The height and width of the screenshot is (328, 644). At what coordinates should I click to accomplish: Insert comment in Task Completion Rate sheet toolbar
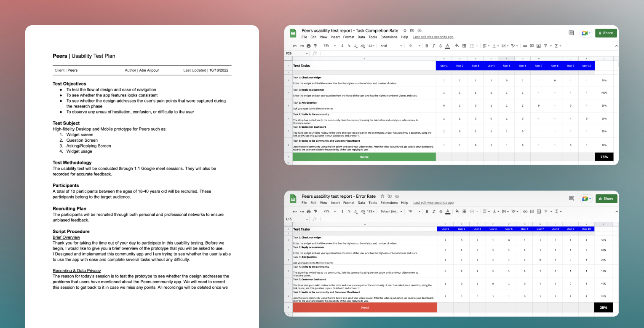click(x=532, y=46)
